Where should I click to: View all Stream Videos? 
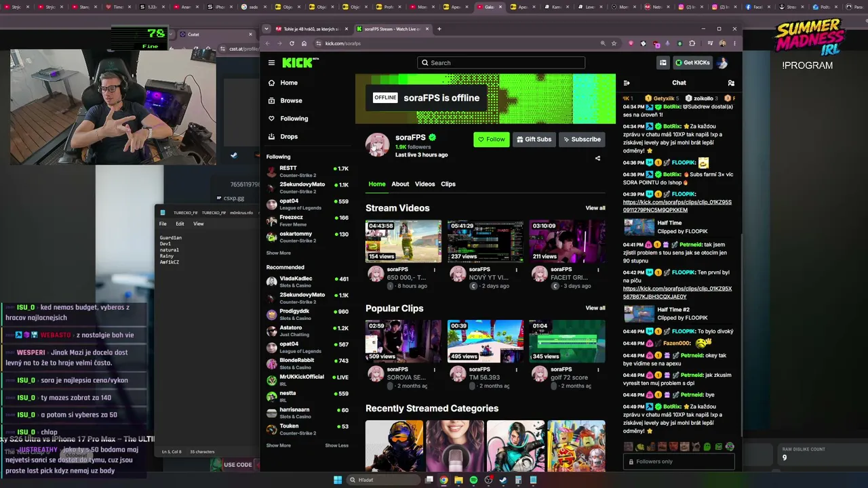[x=595, y=208]
